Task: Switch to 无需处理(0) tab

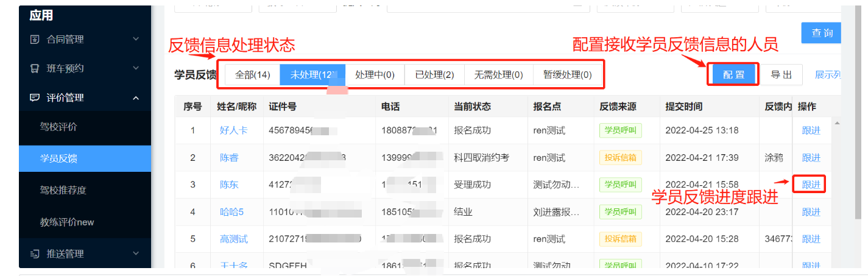Action: pos(499,75)
